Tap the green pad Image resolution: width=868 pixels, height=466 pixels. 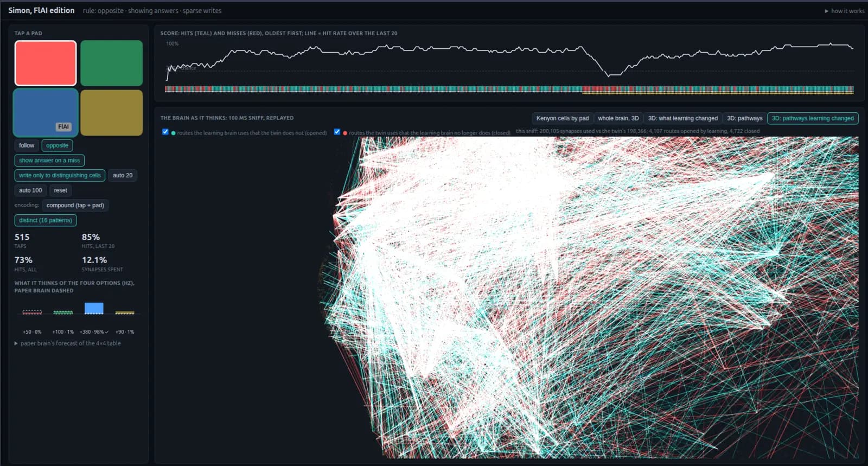[x=111, y=63]
